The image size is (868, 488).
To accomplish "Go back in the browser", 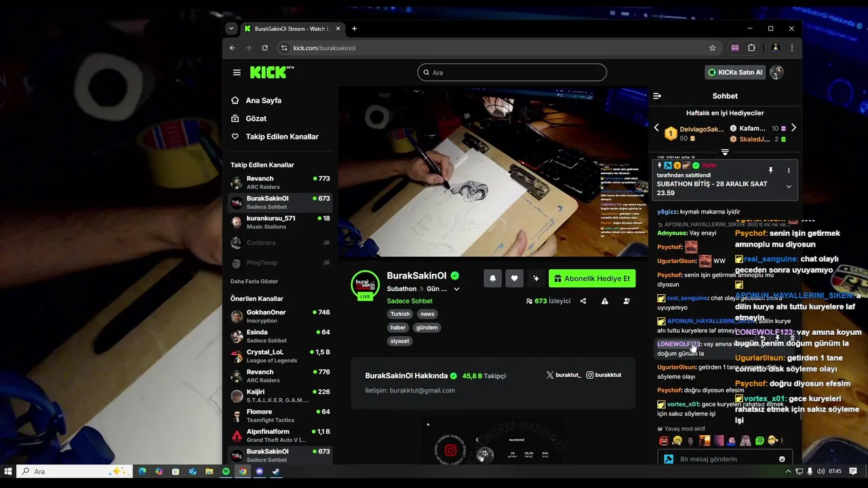I will click(232, 48).
